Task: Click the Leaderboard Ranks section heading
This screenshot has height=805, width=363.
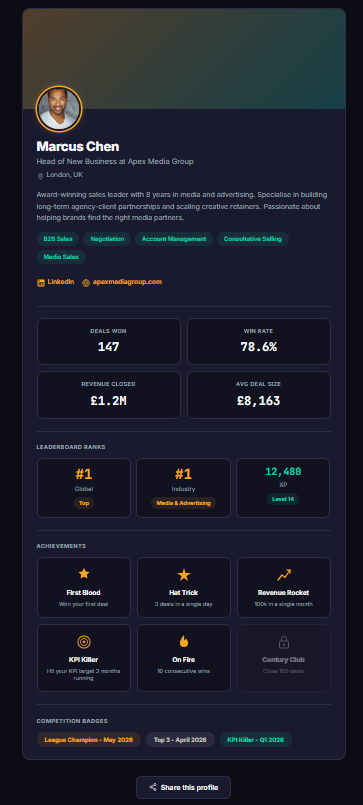Action: [x=71, y=447]
